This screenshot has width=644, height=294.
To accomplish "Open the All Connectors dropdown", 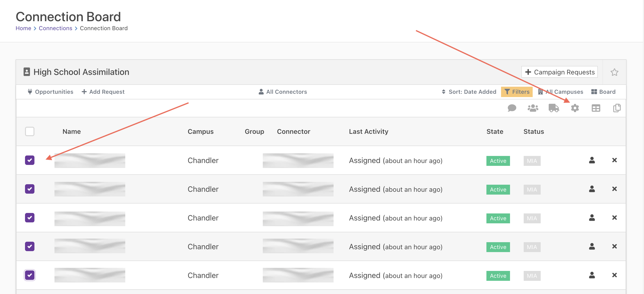I will click(x=283, y=92).
